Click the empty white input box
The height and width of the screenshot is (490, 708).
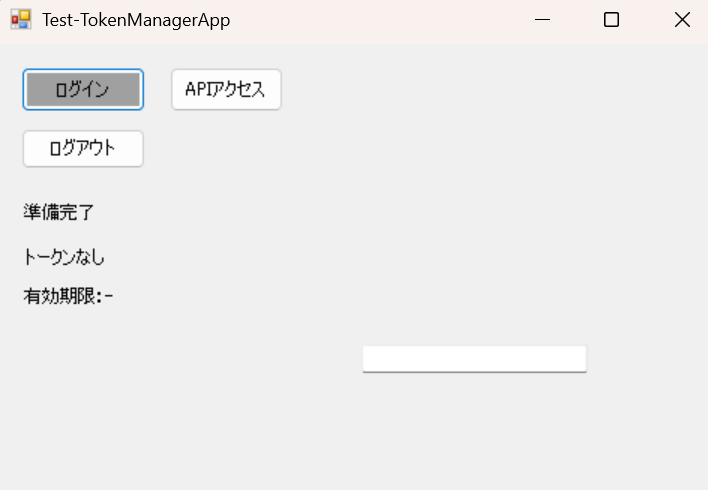[475, 359]
